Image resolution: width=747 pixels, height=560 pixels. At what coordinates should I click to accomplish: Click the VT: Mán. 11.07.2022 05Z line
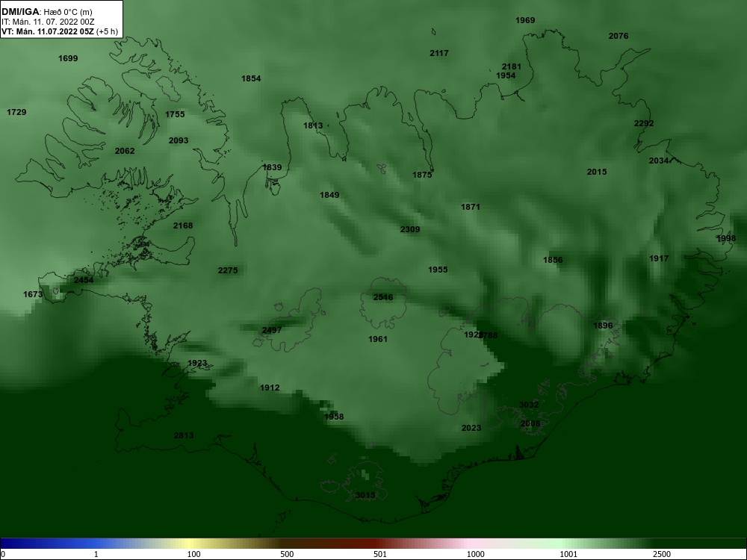point(60,32)
